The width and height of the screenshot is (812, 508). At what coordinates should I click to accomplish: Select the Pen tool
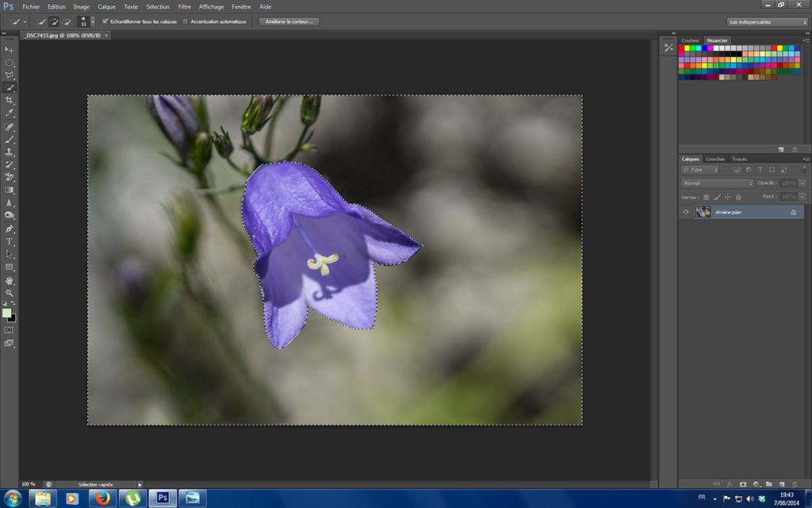pyautogui.click(x=10, y=229)
